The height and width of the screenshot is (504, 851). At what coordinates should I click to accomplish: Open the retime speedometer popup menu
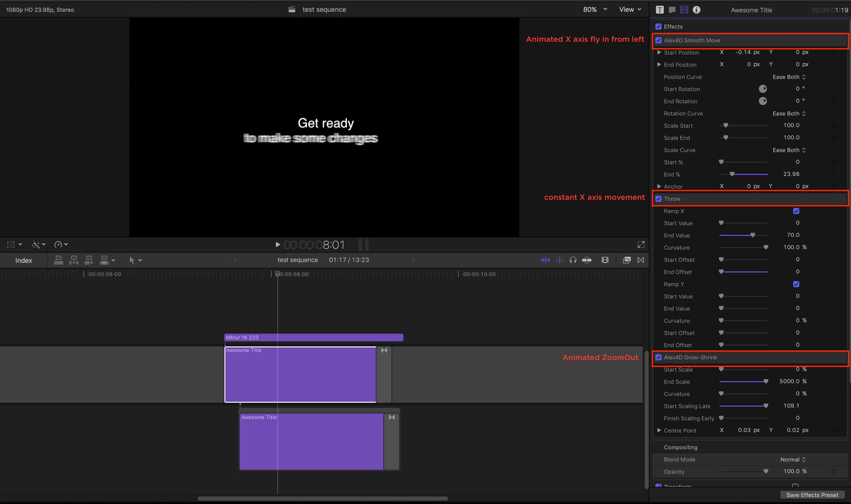(61, 245)
